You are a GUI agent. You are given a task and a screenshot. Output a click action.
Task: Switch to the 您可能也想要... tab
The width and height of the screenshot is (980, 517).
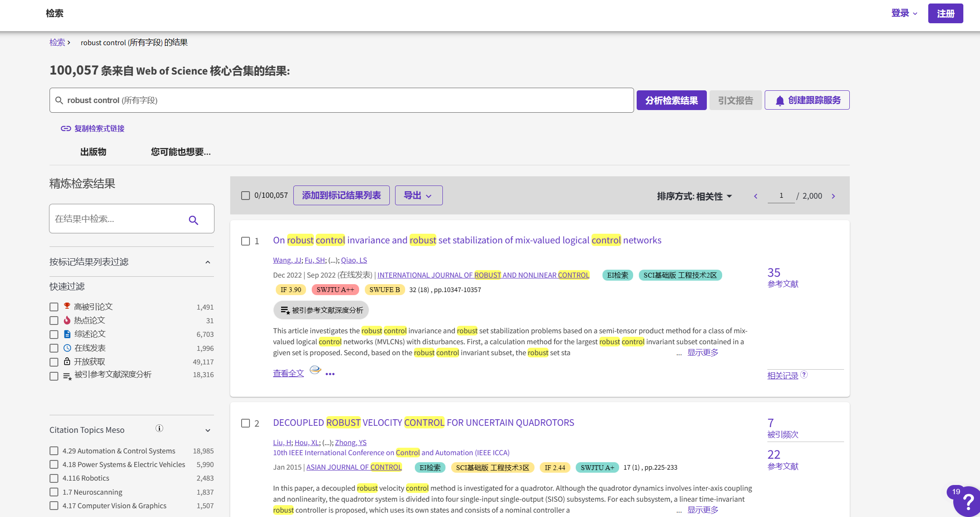181,152
